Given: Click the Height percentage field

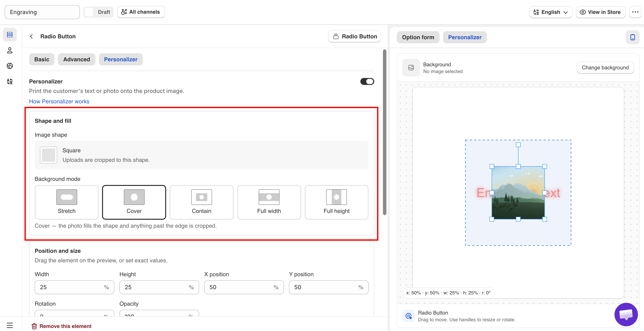Looking at the screenshot, I should coord(159,287).
